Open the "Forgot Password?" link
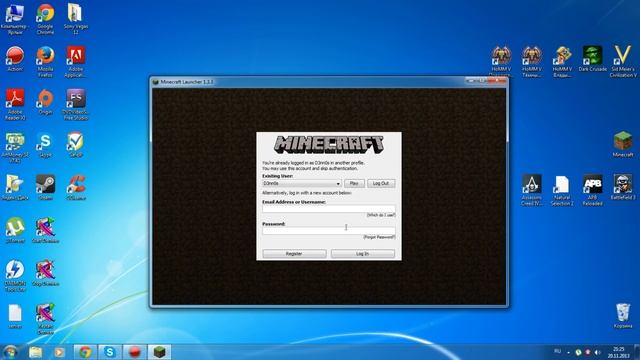 click(379, 237)
